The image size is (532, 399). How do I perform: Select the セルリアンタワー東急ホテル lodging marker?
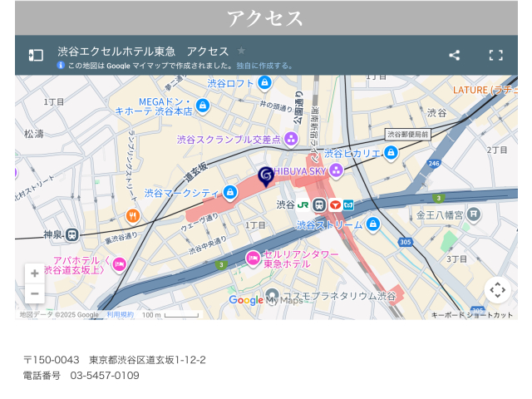[x=253, y=259]
